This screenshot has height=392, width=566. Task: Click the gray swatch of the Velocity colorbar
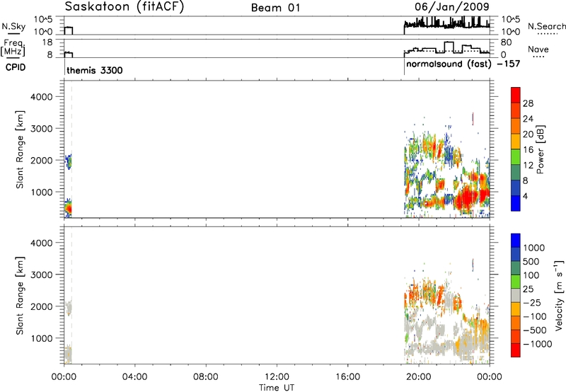pyautogui.click(x=516, y=295)
